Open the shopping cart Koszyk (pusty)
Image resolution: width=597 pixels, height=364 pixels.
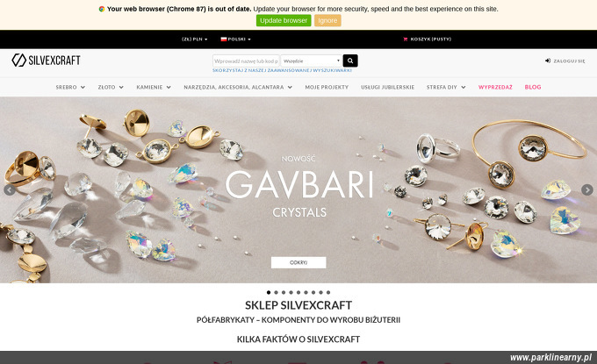pos(427,39)
